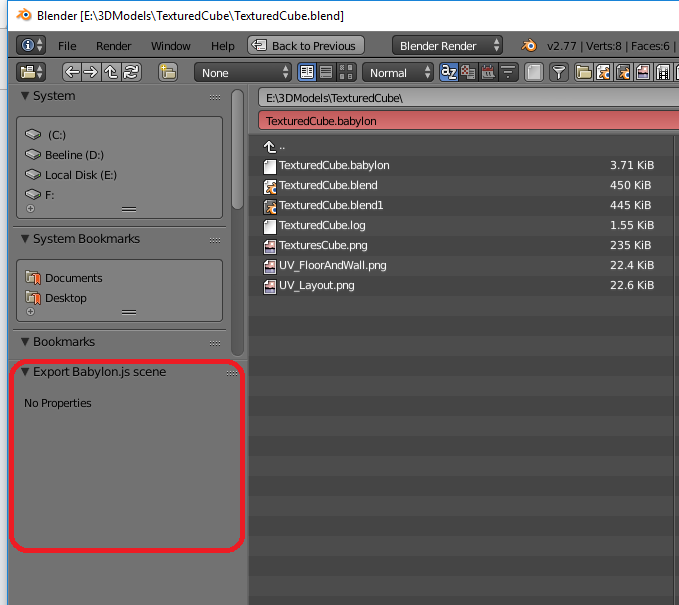Open the Info editor type selector
This screenshot has width=679, height=605.
(x=31, y=45)
